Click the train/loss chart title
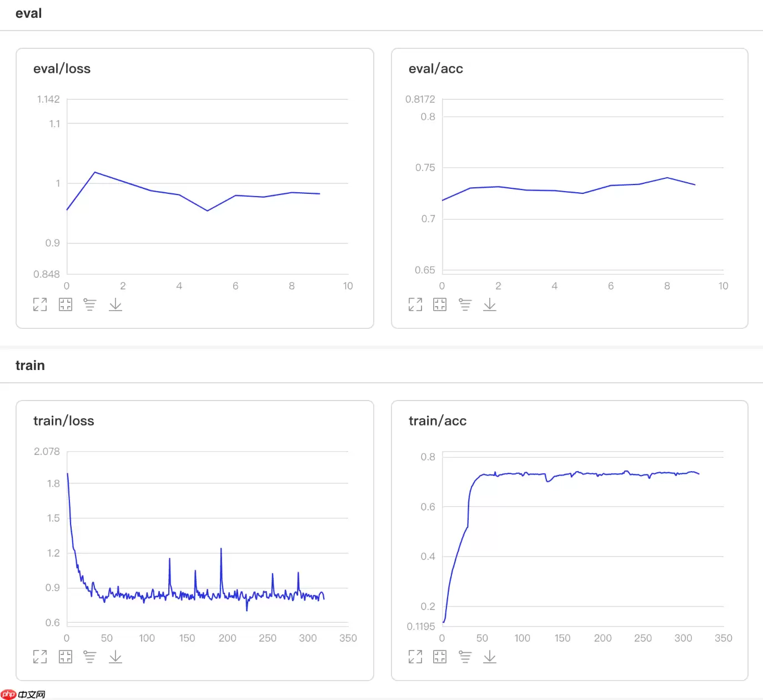This screenshot has height=700, width=763. click(64, 421)
